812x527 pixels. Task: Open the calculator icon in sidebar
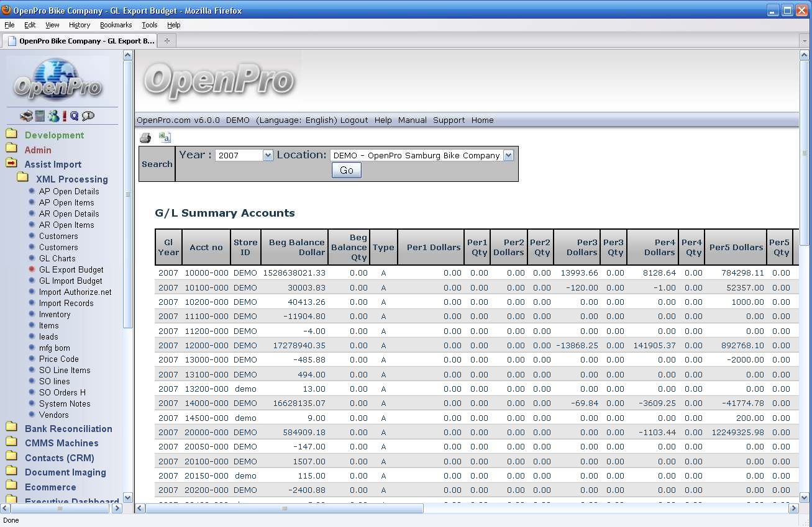coord(40,116)
